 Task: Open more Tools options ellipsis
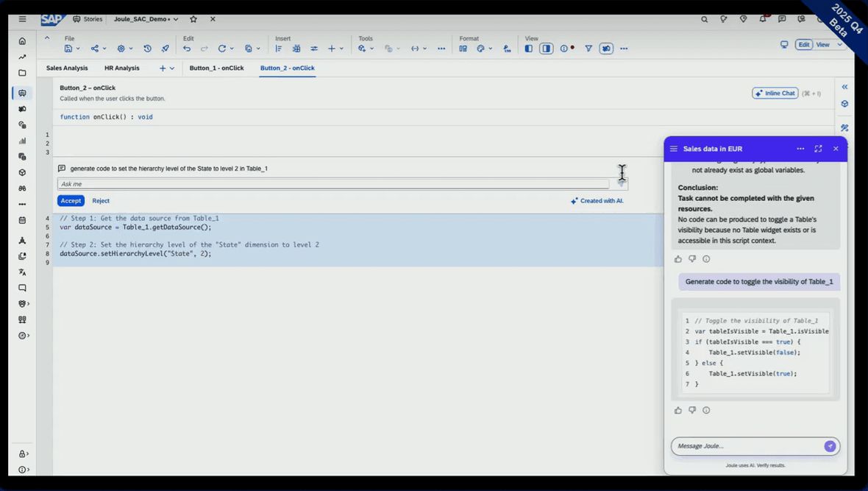[x=441, y=49]
